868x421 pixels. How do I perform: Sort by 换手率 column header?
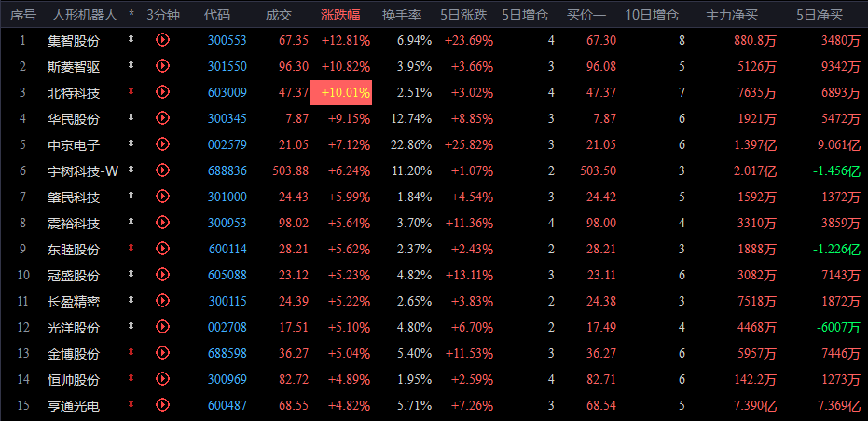(402, 15)
